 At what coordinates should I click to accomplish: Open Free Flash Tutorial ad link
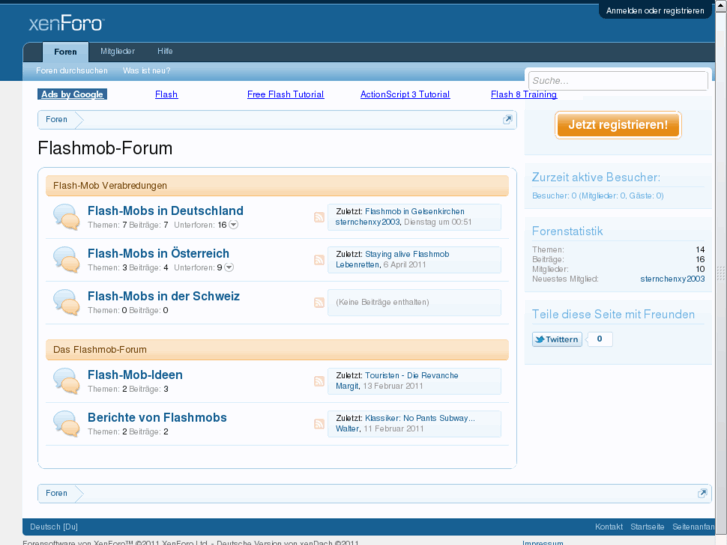click(x=286, y=95)
